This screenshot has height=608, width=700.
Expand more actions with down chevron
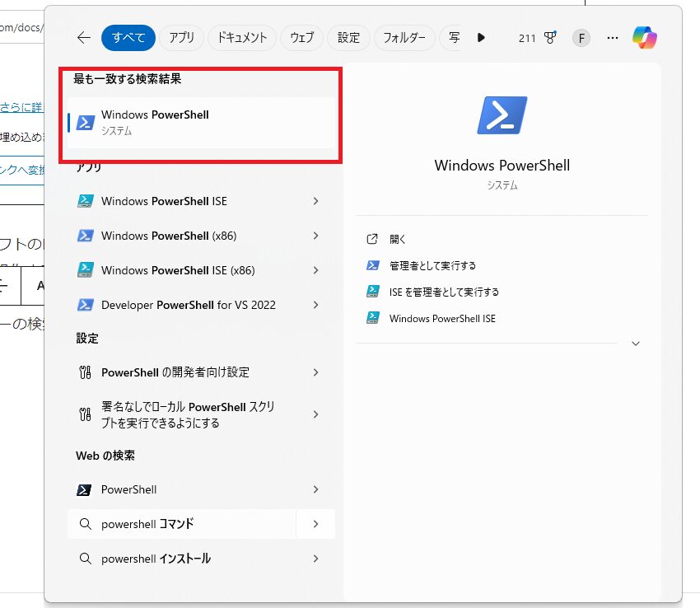(636, 344)
